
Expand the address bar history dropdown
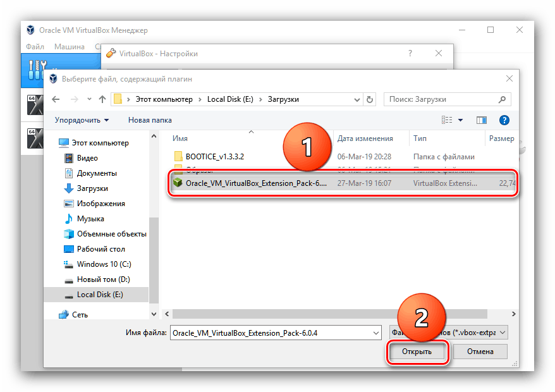click(x=357, y=100)
